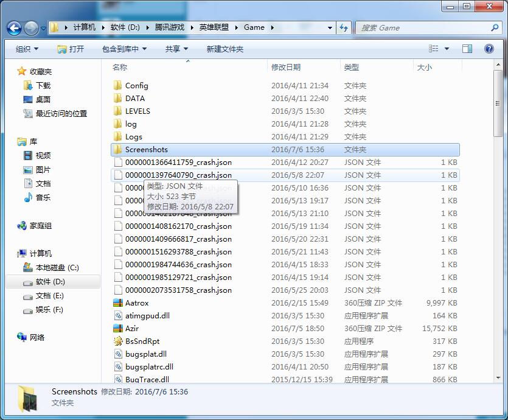508x420 pixels.
Task: Select the 000001408162170_crash.json file
Action: 285,226
